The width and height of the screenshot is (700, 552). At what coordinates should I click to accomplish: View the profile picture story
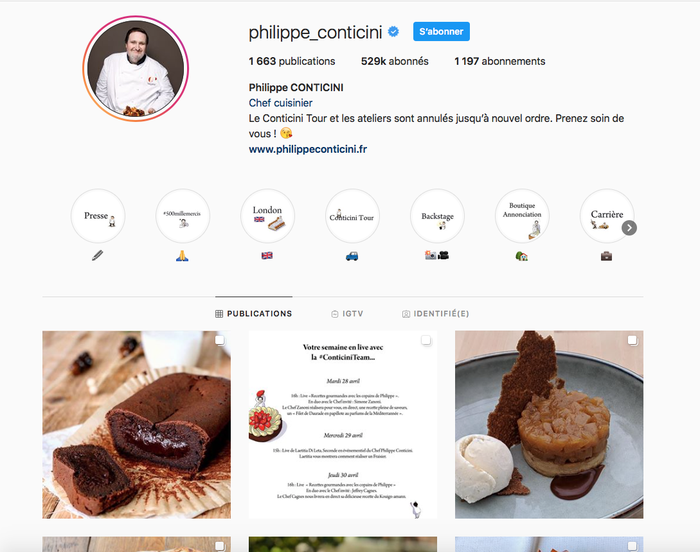(136, 69)
